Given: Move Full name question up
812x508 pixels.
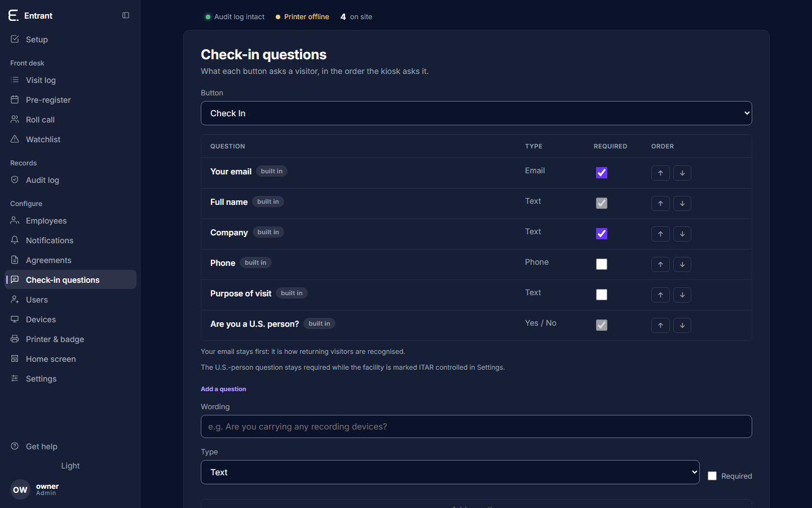Looking at the screenshot, I should click(660, 203).
